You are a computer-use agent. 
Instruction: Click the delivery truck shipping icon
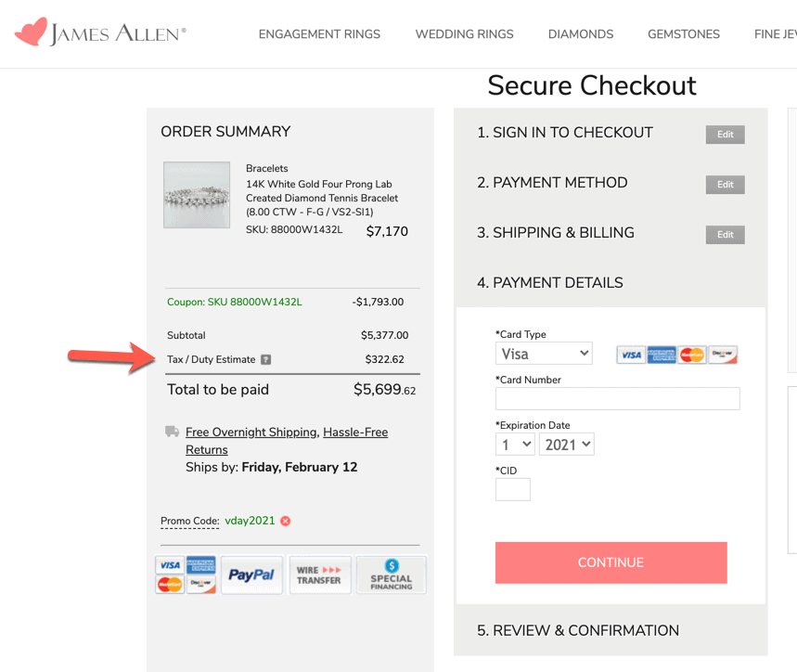(x=172, y=432)
